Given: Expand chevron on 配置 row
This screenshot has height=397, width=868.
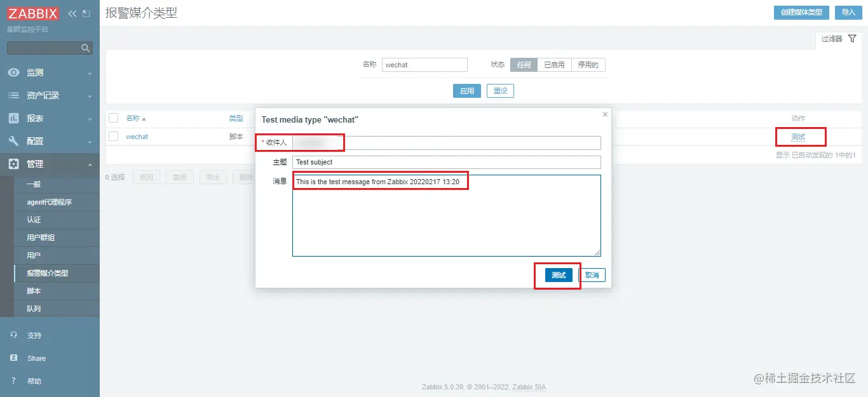Looking at the screenshot, I should click(90, 142).
